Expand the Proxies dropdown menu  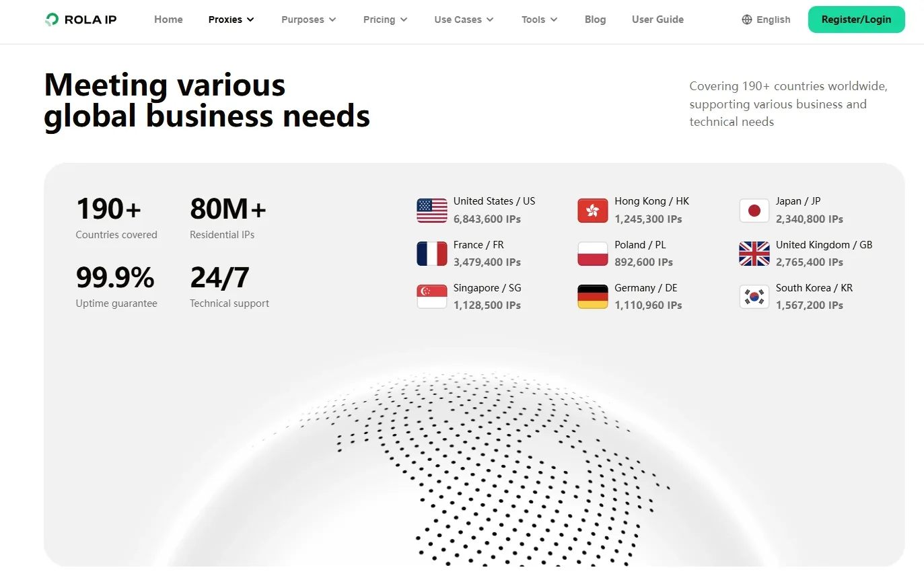click(x=232, y=20)
